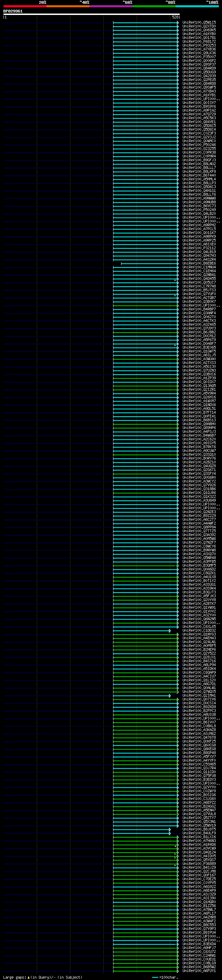Viewport: 222px width, 980px height.
Task: Select UniRef100_A1ZP39 label
Action: (x=199, y=378)
